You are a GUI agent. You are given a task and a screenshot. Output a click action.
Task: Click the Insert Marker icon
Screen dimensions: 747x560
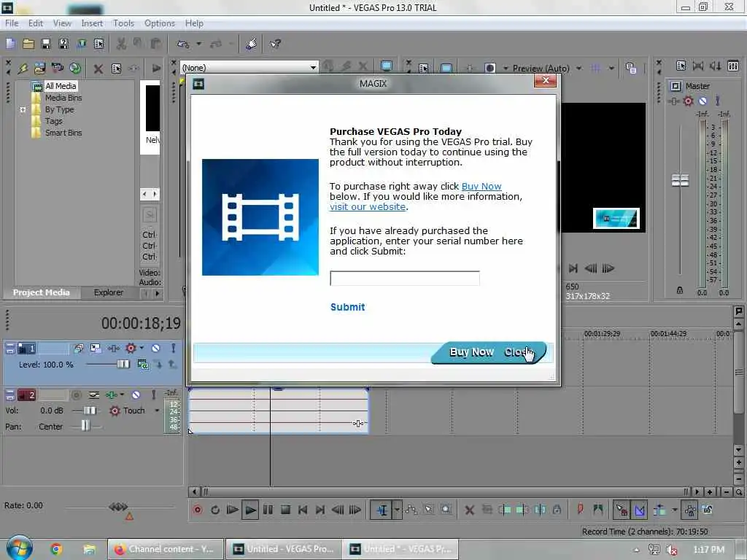coord(580,510)
